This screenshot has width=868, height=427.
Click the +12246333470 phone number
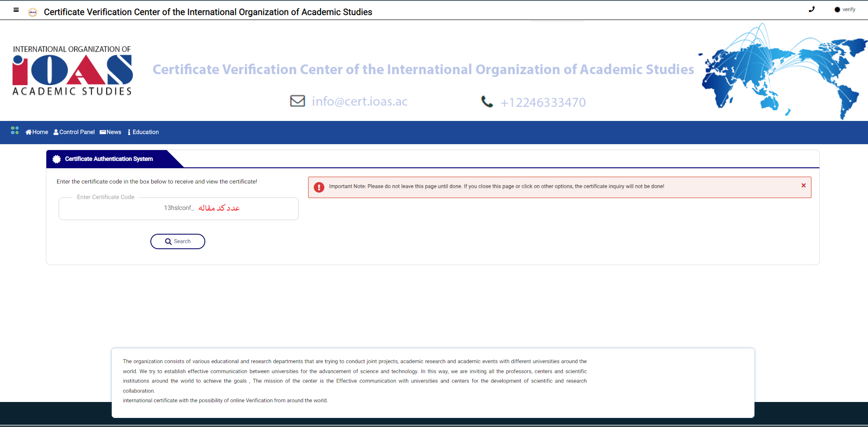[543, 102]
